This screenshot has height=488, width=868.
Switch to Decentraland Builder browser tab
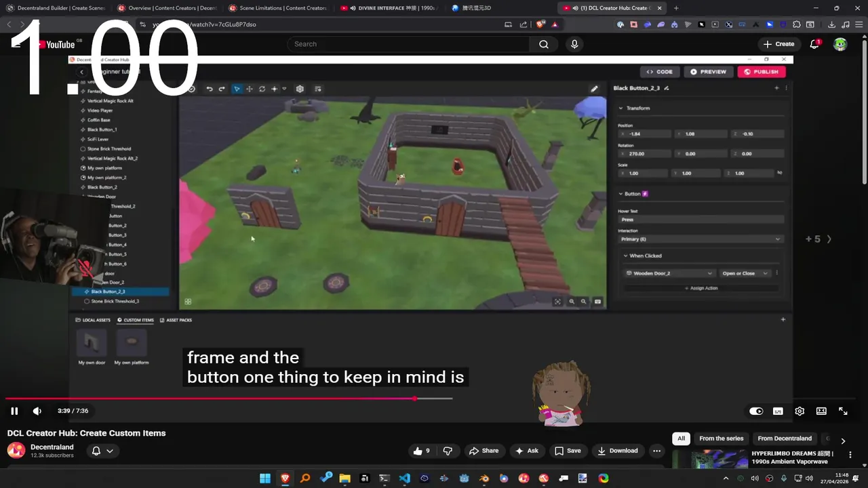pos(55,8)
